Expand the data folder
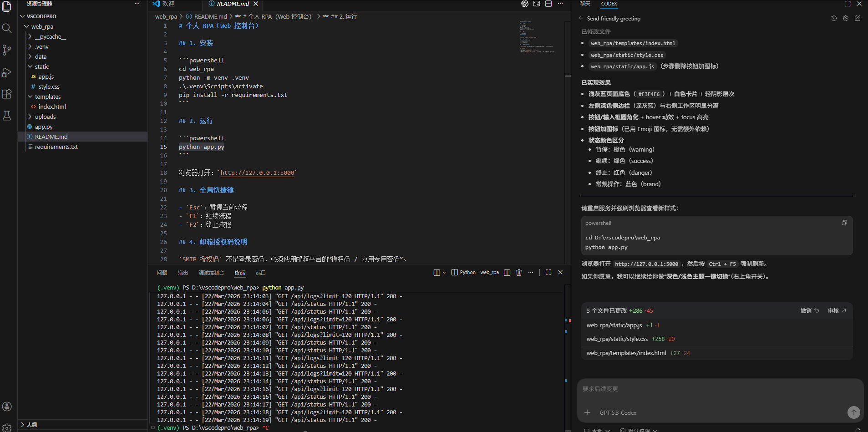Viewport: 868px width, 432px height. click(x=30, y=56)
